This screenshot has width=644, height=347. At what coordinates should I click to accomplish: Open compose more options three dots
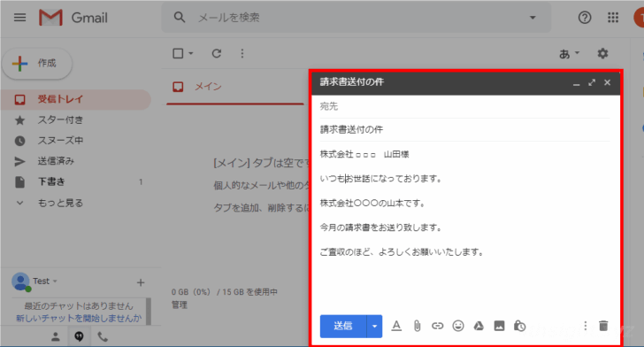click(x=586, y=326)
